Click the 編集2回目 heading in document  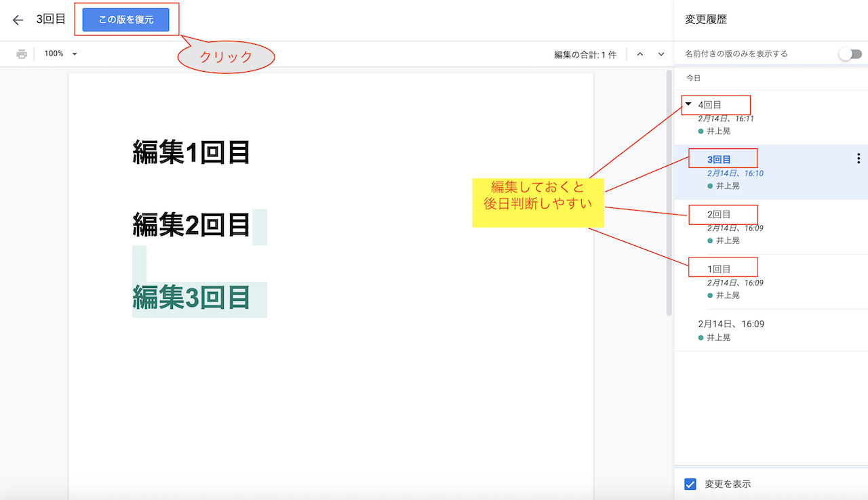coord(191,225)
